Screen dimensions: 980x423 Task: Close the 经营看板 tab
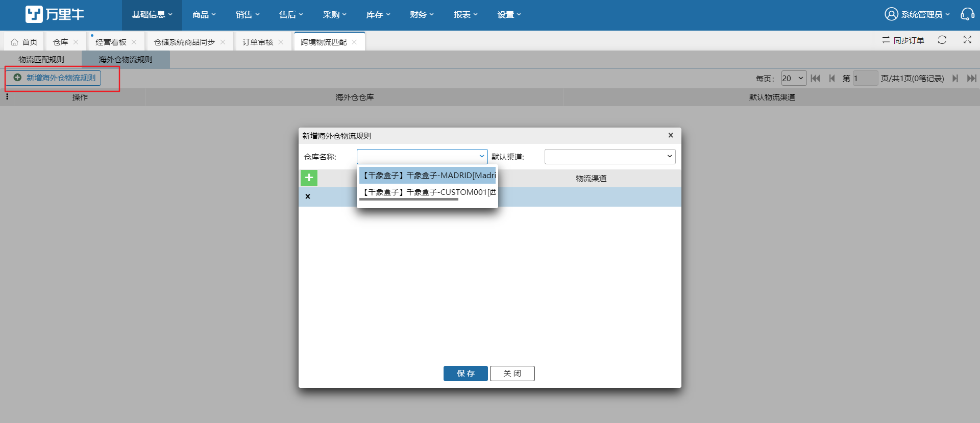click(x=134, y=42)
